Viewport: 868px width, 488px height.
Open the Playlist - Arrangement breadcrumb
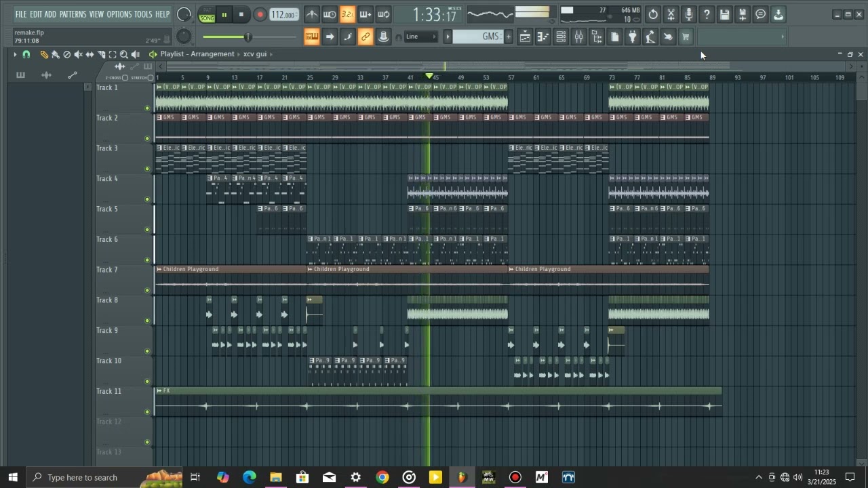click(197, 54)
